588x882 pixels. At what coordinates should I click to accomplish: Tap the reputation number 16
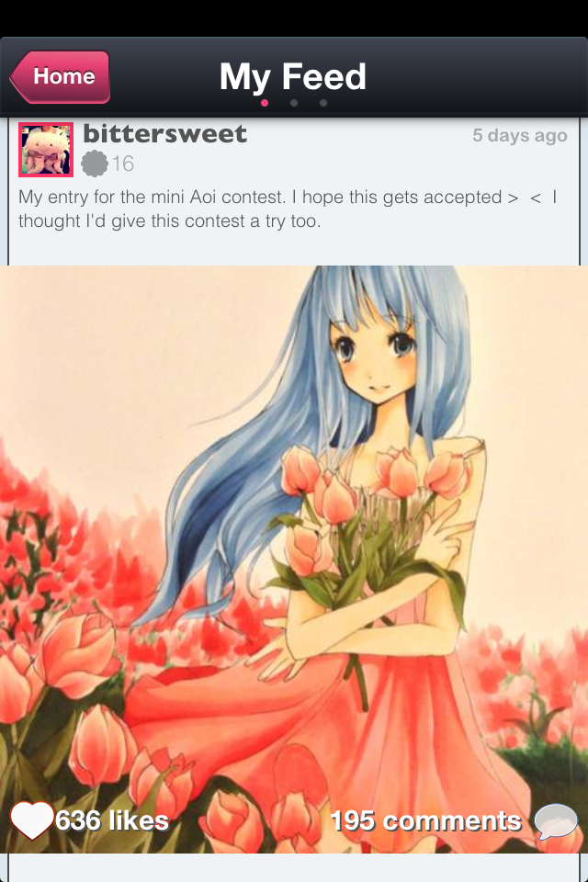point(123,164)
